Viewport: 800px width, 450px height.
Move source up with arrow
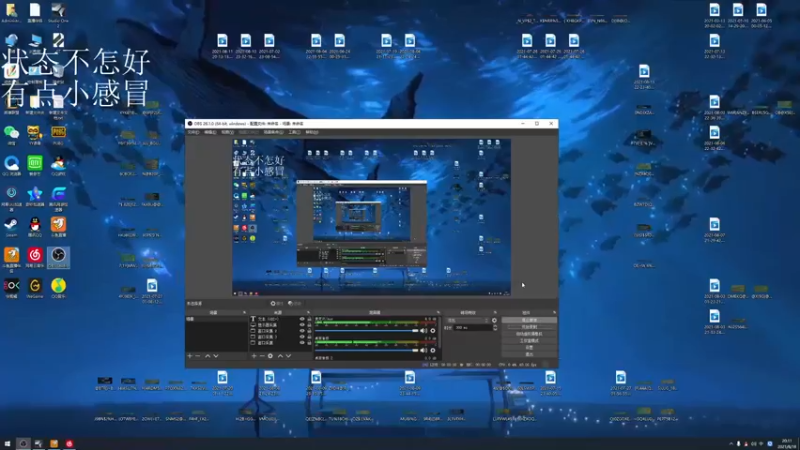pos(280,356)
